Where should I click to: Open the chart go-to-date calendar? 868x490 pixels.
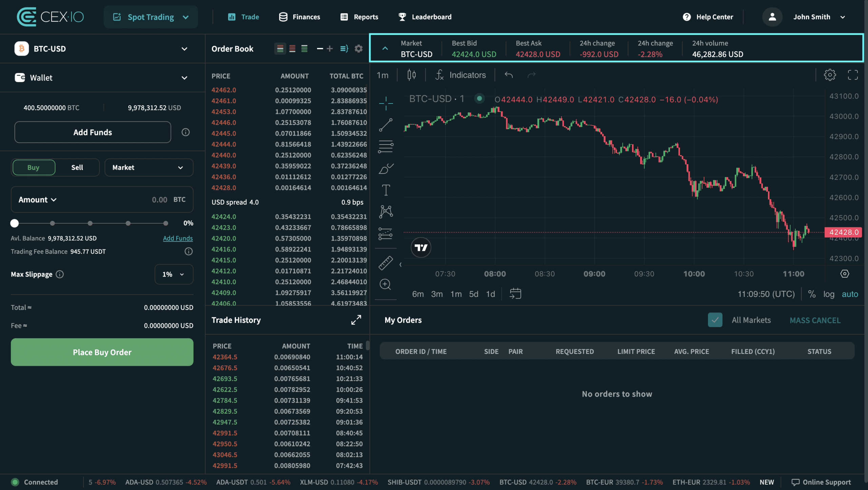click(x=515, y=294)
